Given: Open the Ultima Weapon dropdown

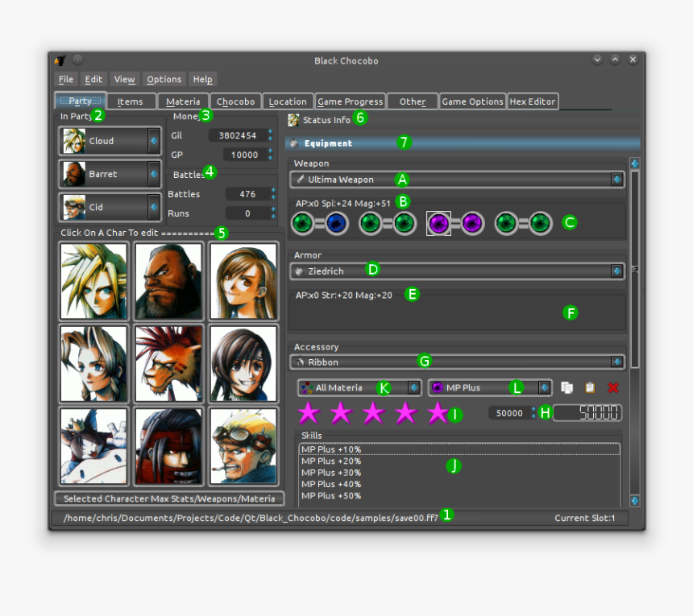Looking at the screenshot, I should 457,180.
